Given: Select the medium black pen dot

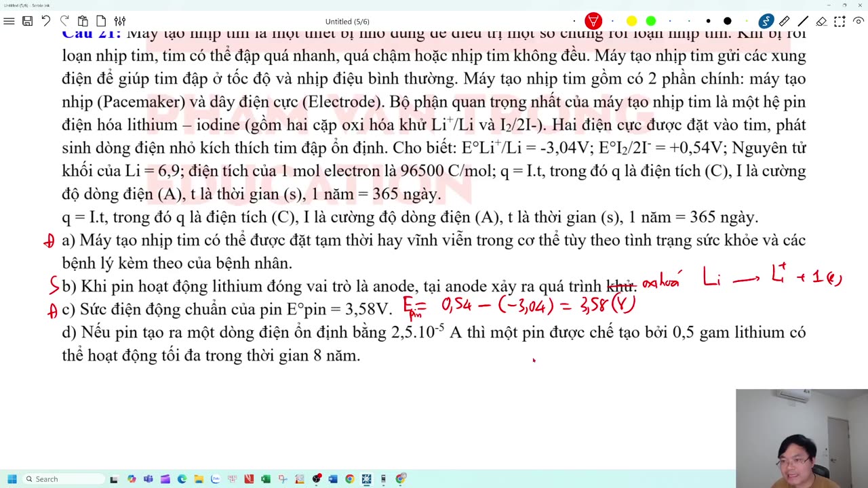Looking at the screenshot, I should (708, 21).
